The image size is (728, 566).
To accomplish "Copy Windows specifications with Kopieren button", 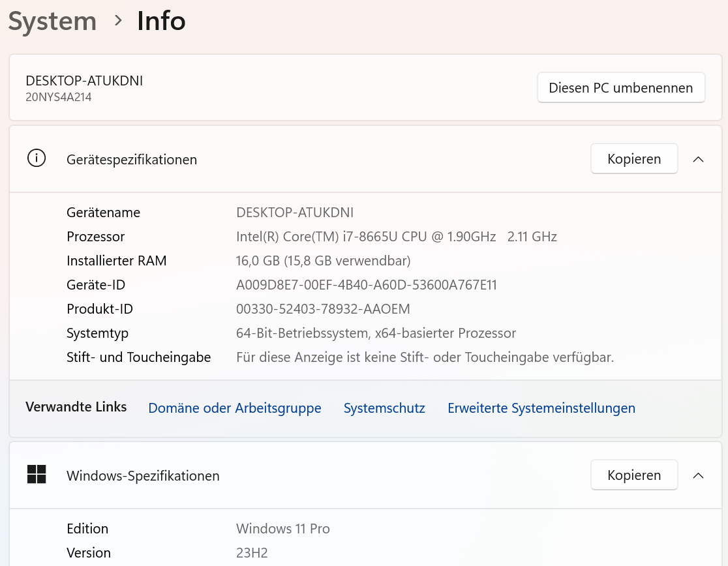I will pyautogui.click(x=634, y=475).
